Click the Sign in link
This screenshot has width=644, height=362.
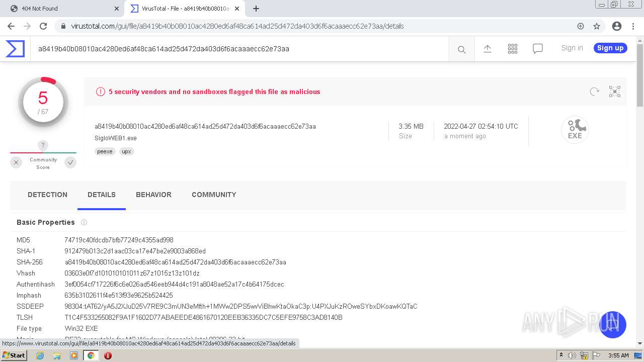[572, 48]
